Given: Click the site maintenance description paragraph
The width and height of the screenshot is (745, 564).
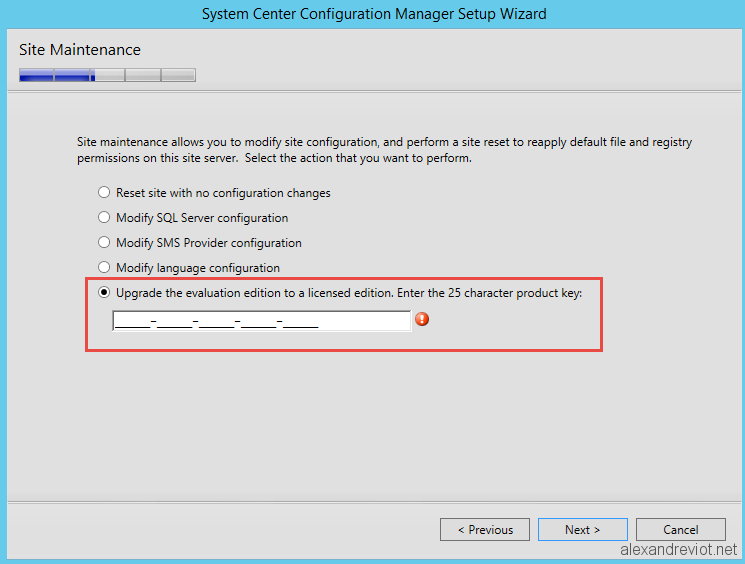Looking at the screenshot, I should 384,150.
